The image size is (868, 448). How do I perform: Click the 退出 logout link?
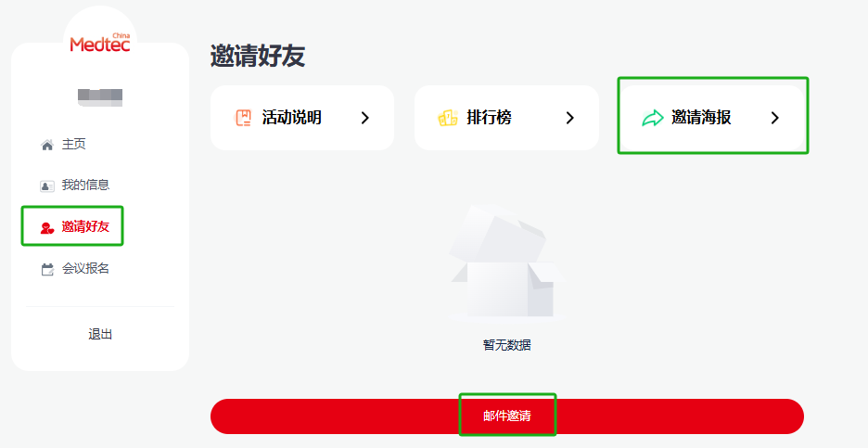100,334
